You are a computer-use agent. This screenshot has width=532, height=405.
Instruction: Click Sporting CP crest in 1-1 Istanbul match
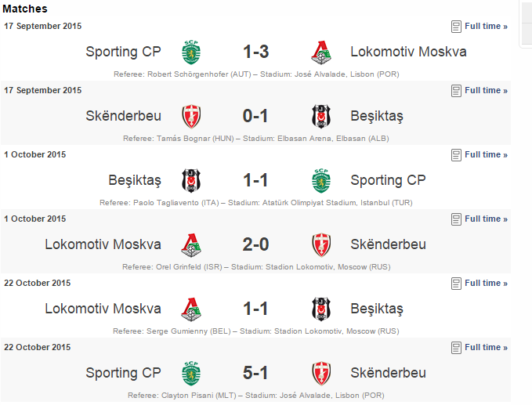[321, 181]
